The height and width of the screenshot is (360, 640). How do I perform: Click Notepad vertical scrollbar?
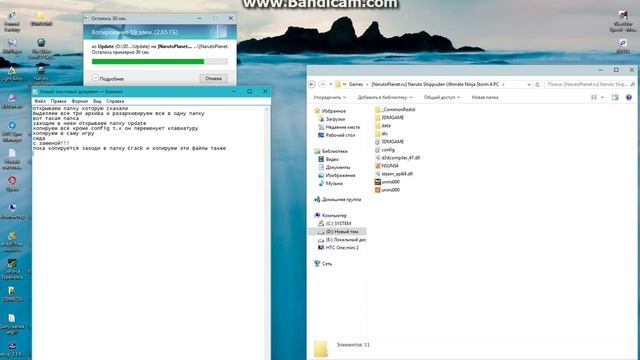pos(267,233)
